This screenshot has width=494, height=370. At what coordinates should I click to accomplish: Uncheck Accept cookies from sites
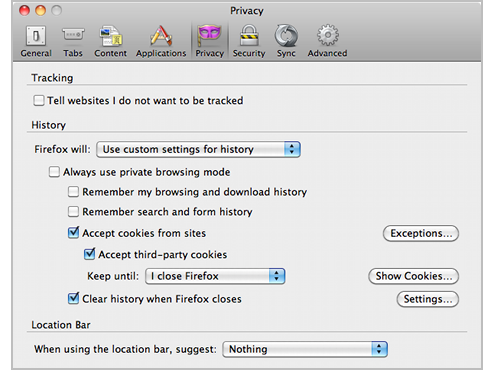pyautogui.click(x=73, y=233)
